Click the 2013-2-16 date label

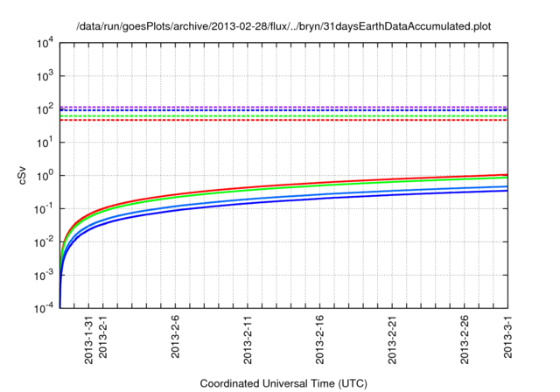pyautogui.click(x=319, y=339)
